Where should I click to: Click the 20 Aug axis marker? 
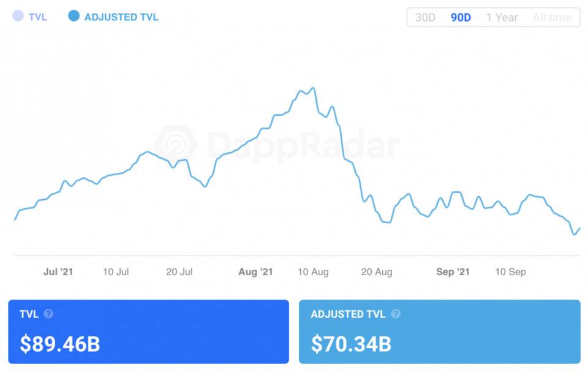[x=377, y=271]
